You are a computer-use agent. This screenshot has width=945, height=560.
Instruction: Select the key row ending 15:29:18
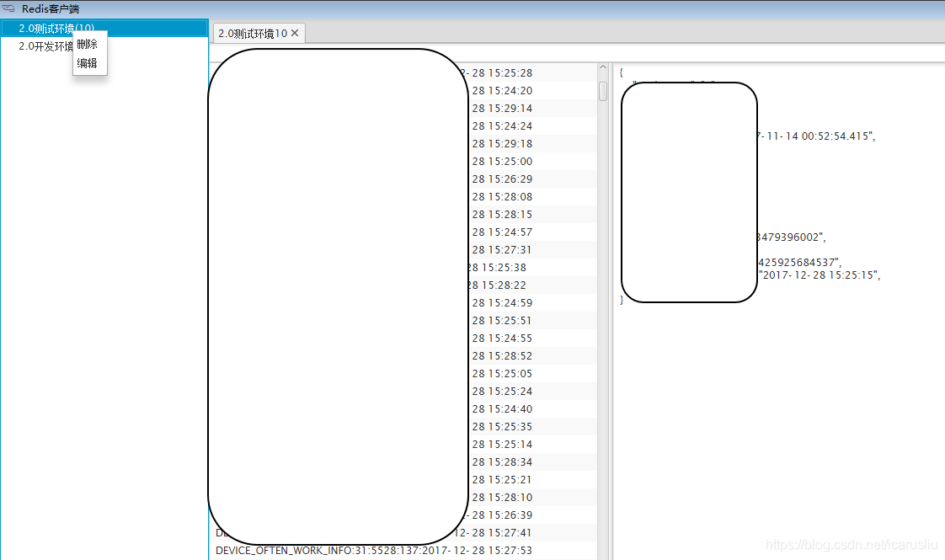tap(403, 143)
